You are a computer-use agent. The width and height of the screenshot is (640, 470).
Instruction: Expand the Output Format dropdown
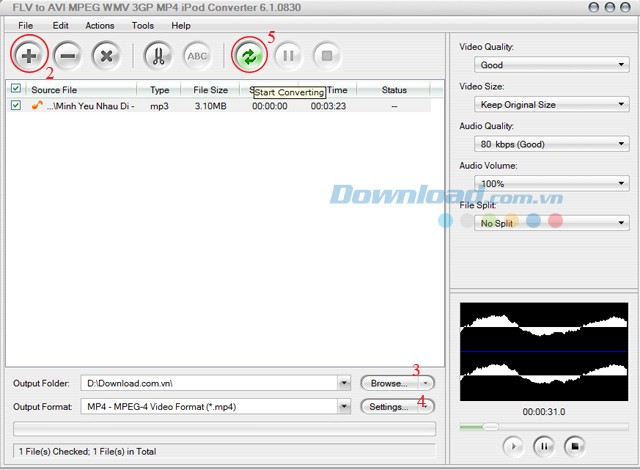[x=344, y=406]
